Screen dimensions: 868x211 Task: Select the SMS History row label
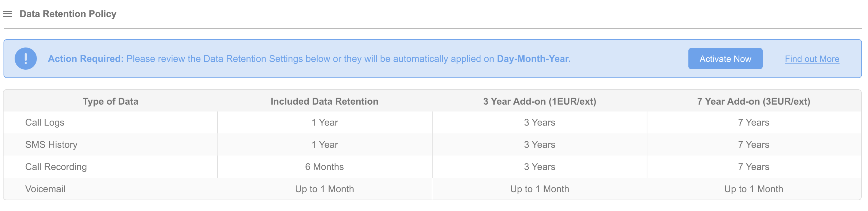pos(51,145)
